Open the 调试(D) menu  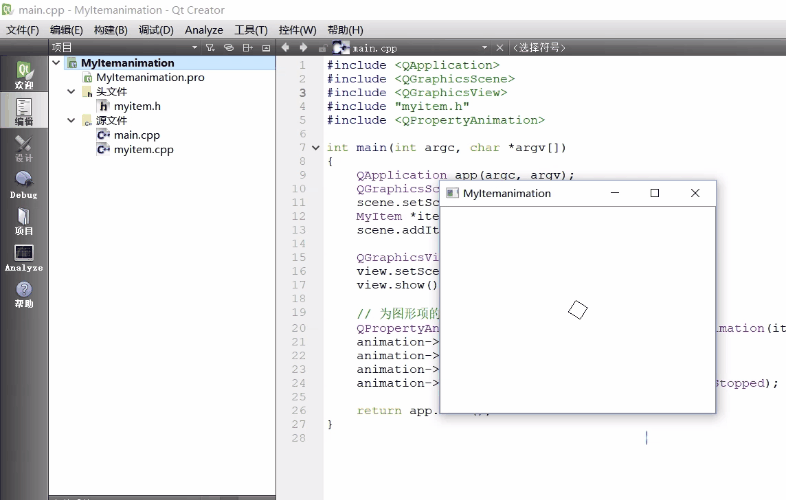[156, 30]
